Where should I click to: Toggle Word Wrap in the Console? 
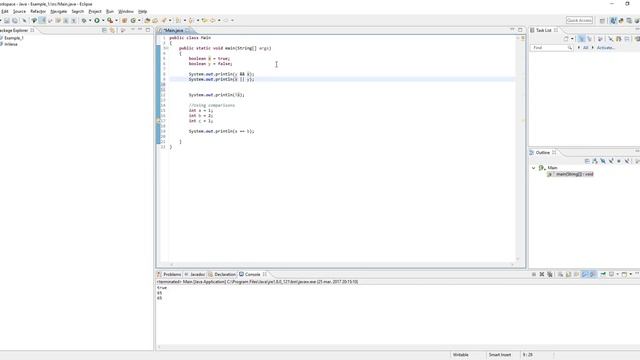576,274
